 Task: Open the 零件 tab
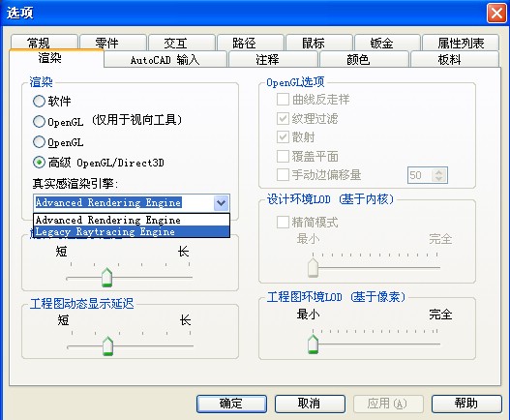[113, 43]
